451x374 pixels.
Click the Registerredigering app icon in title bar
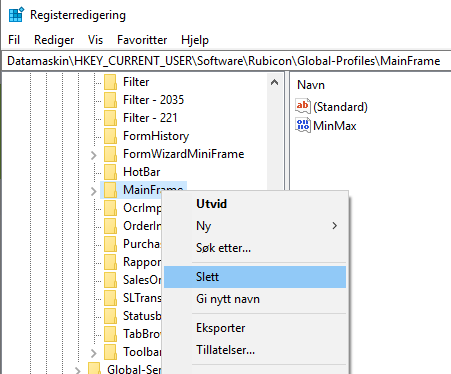point(16,15)
